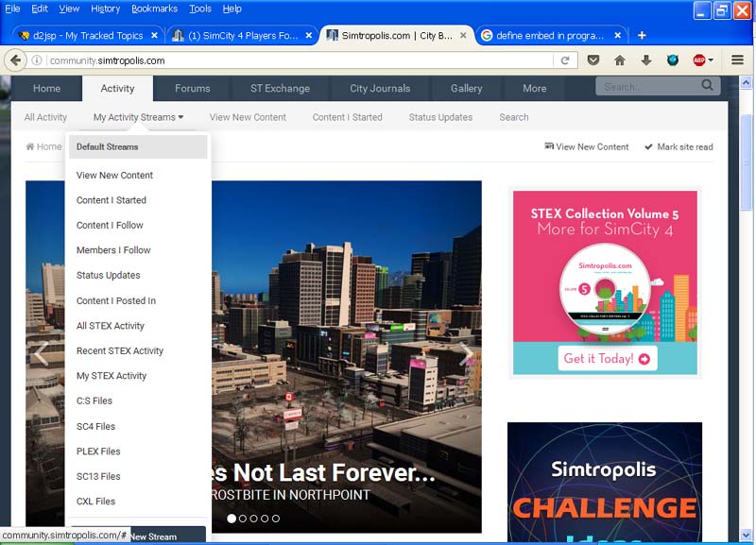Open the City Journals navigation tab
756x545 pixels.
tap(380, 88)
